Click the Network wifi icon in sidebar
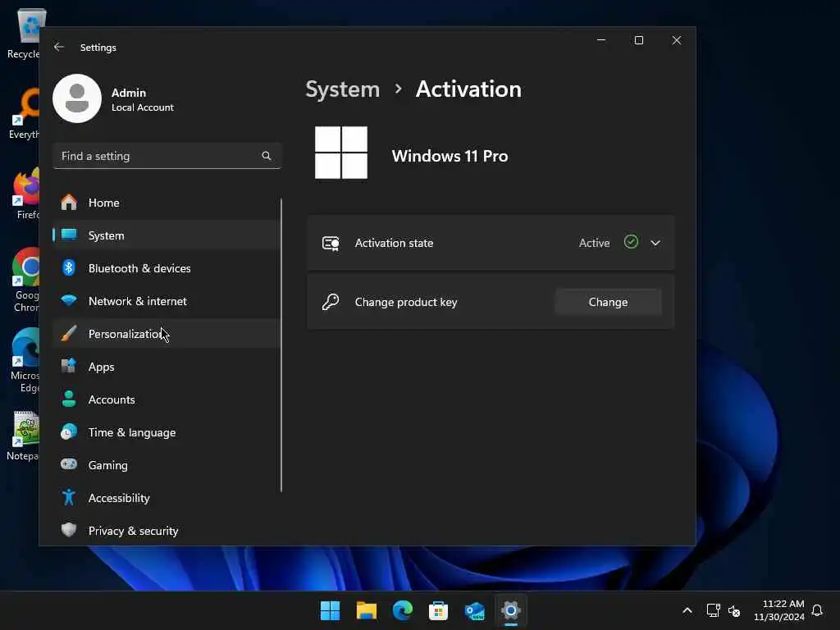The height and width of the screenshot is (630, 840). pos(69,300)
